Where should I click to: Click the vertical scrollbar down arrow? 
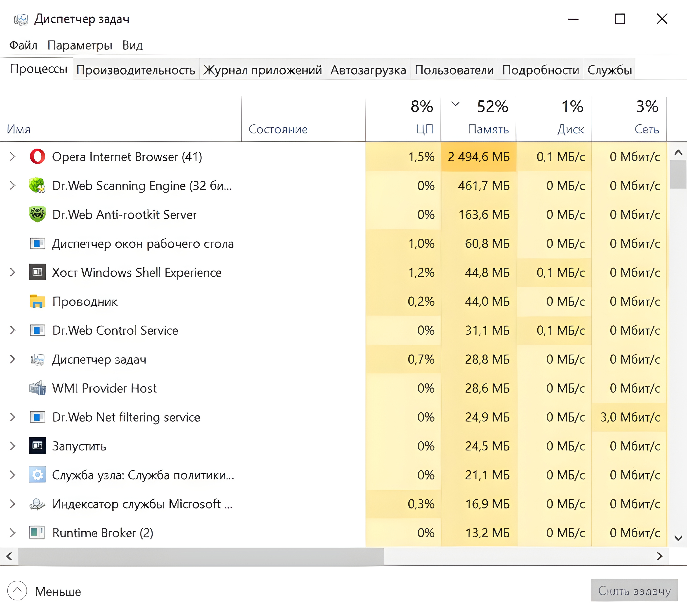pyautogui.click(x=678, y=538)
